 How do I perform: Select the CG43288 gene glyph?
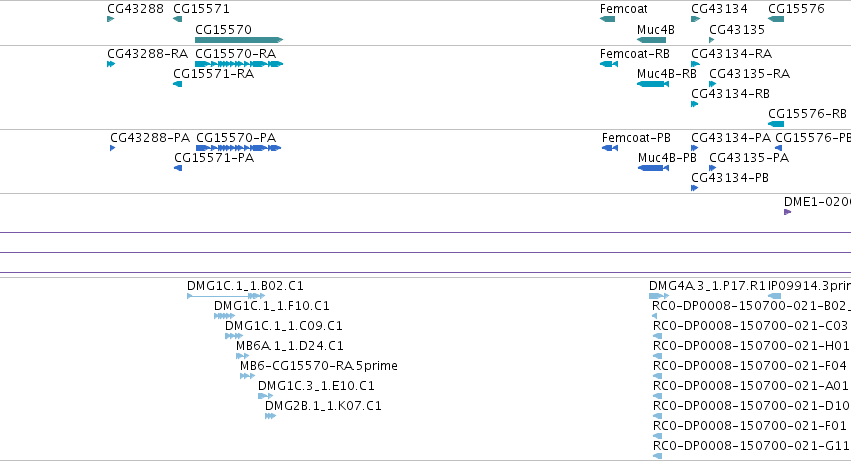click(x=111, y=20)
